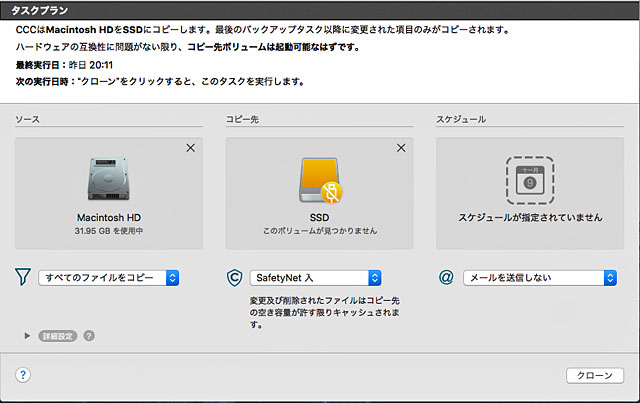Click the SafetyNet shield icon
This screenshot has width=640, height=403.
pyautogui.click(x=235, y=278)
